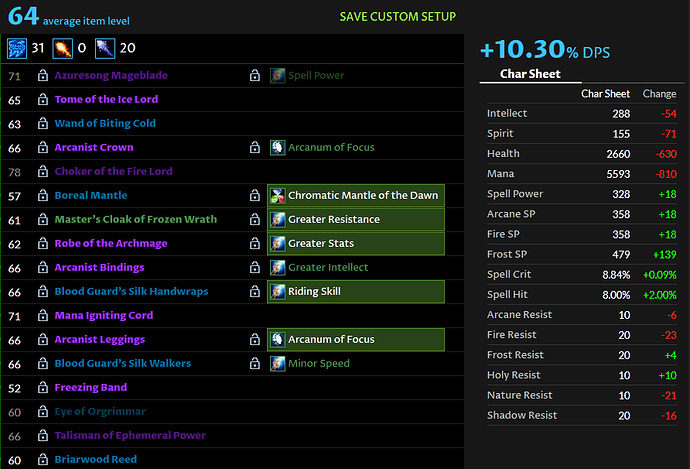The height and width of the screenshot is (469, 690).
Task: Click the Change column header
Action: 659,94
